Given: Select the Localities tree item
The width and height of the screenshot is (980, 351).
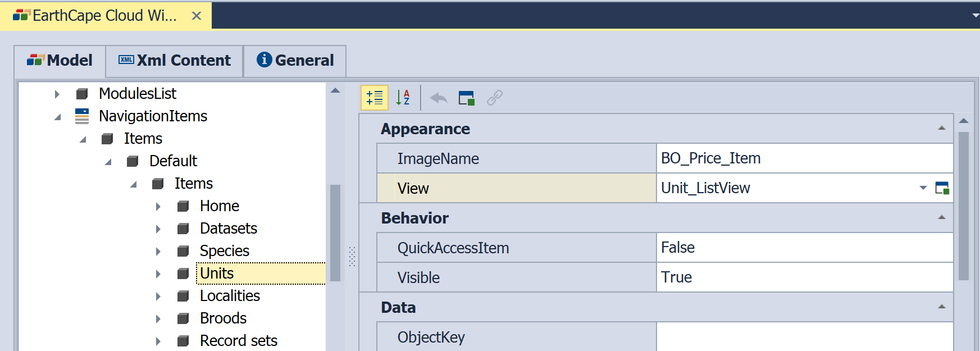Looking at the screenshot, I should tap(230, 296).
